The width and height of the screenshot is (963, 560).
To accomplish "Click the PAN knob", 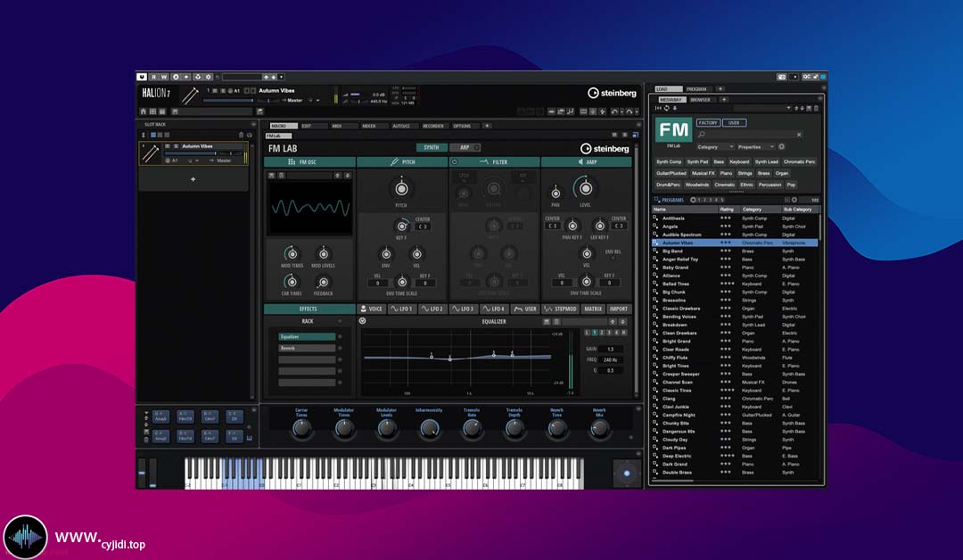I will coord(556,193).
